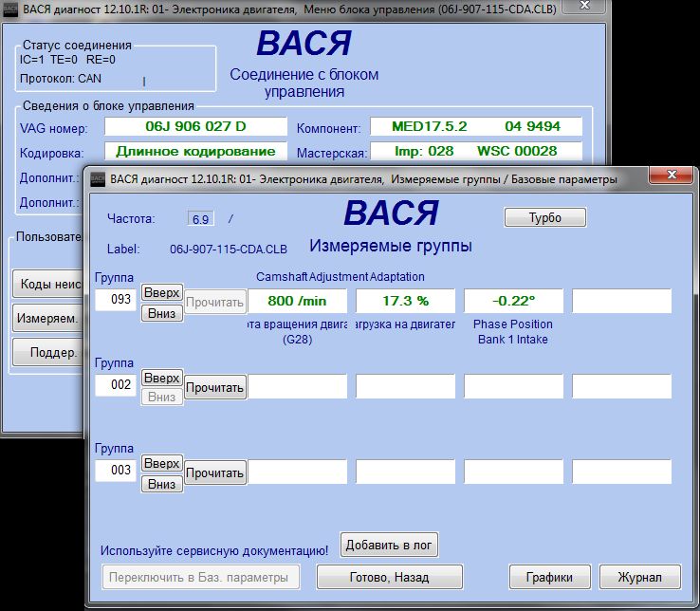Click Компонент field MED17.5.2
This screenshot has height=611, width=700.
[x=476, y=126]
